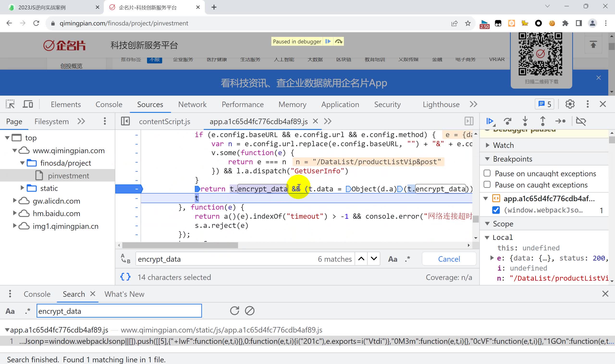Collapse app.a1c65d4fc776cdb4af89.js search result group
Screen dimensions: 615x364
coord(7,330)
